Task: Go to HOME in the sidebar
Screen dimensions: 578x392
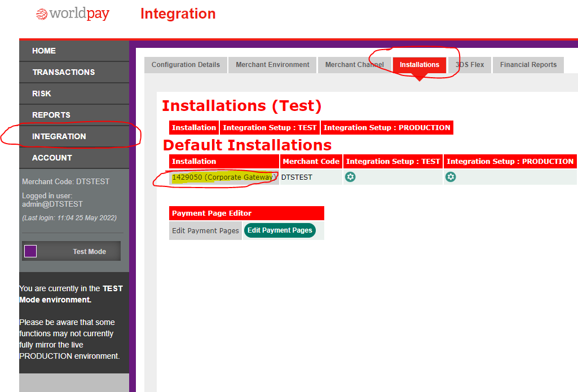Action: (74, 51)
